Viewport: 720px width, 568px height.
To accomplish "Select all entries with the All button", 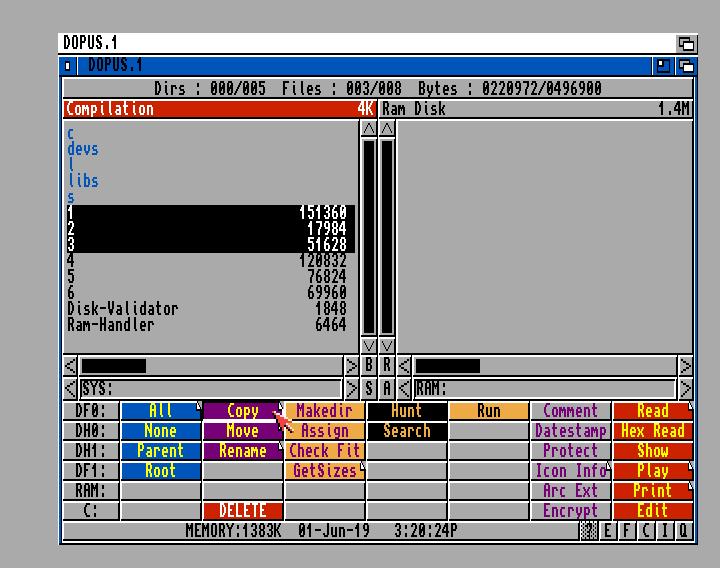I will pyautogui.click(x=160, y=411).
